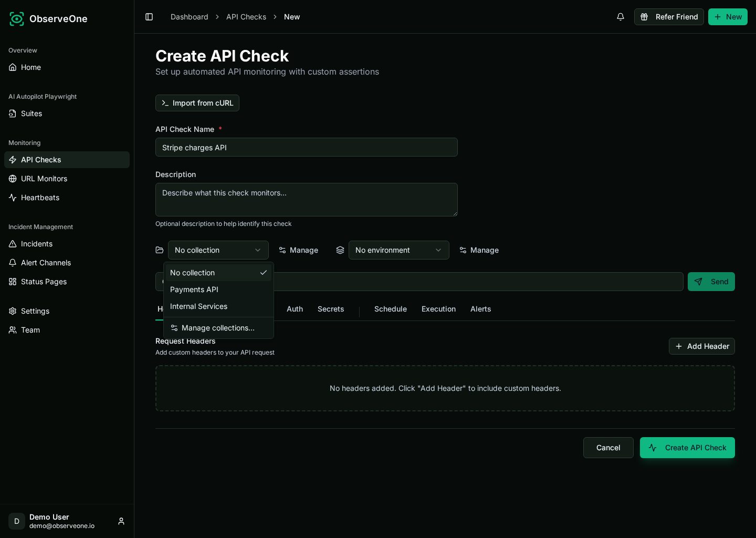Switch to the Schedule tab
The width and height of the screenshot is (756, 538).
tap(391, 309)
